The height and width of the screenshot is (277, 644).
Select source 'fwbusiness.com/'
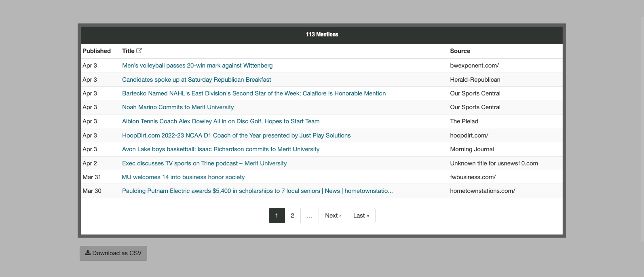tap(473, 177)
